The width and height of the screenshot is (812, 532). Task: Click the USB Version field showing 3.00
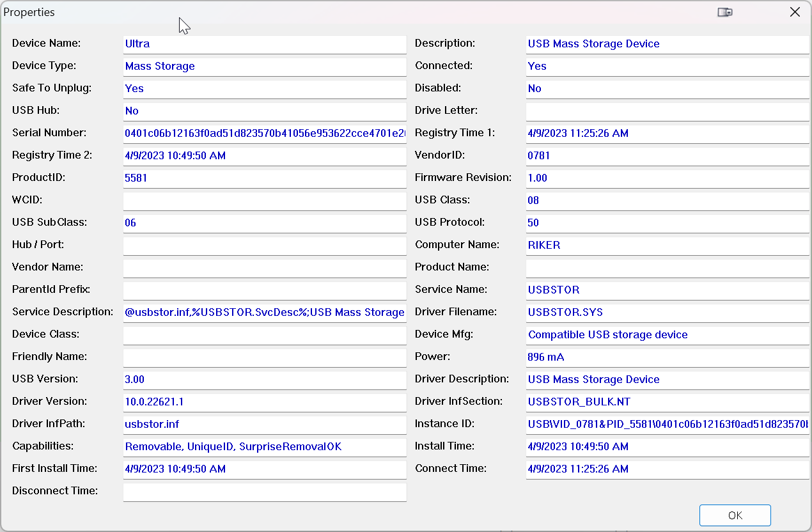click(x=264, y=380)
